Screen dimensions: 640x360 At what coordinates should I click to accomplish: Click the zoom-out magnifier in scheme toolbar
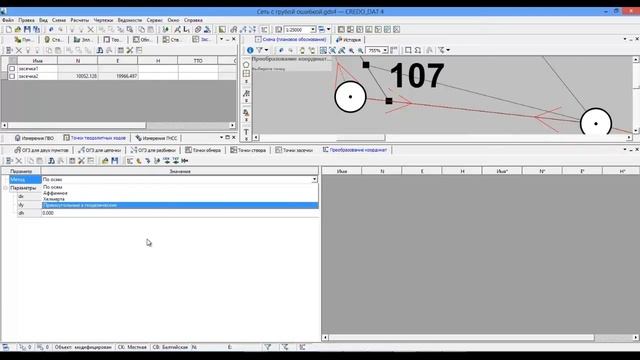360,50
